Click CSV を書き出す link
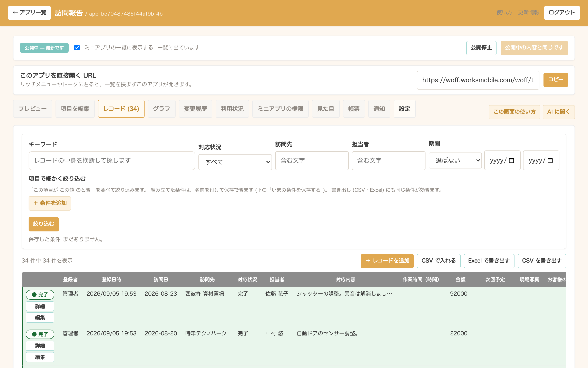588x368 pixels. click(542, 261)
